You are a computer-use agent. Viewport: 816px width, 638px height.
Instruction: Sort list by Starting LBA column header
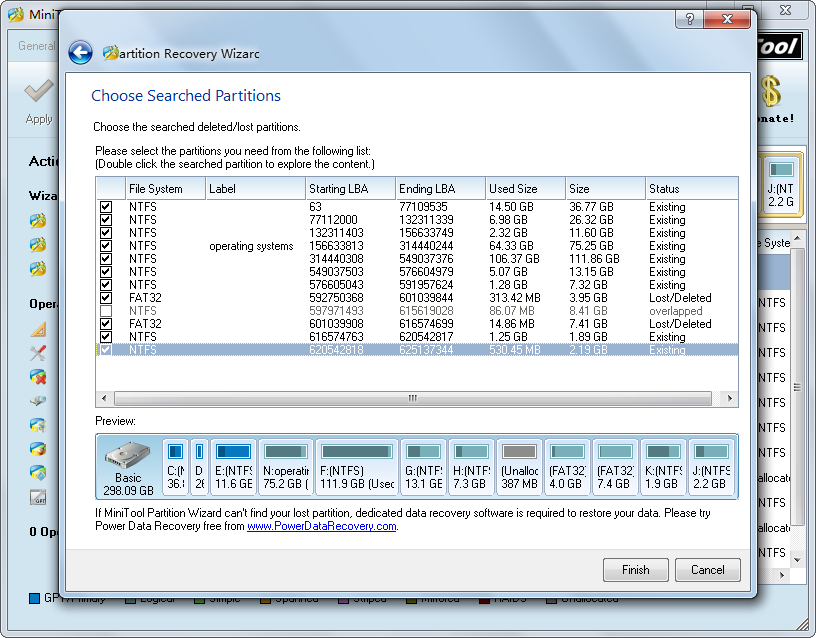[x=351, y=189]
